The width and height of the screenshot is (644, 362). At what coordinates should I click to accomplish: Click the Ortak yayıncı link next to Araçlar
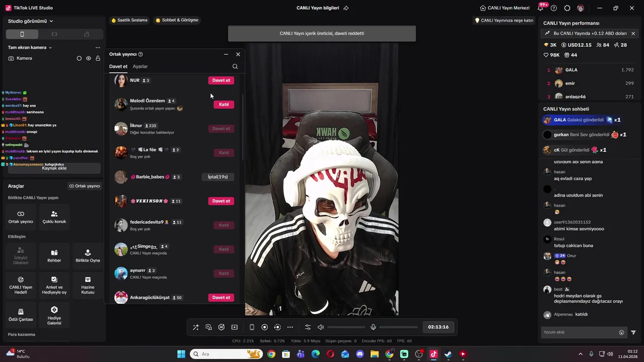pos(85,186)
